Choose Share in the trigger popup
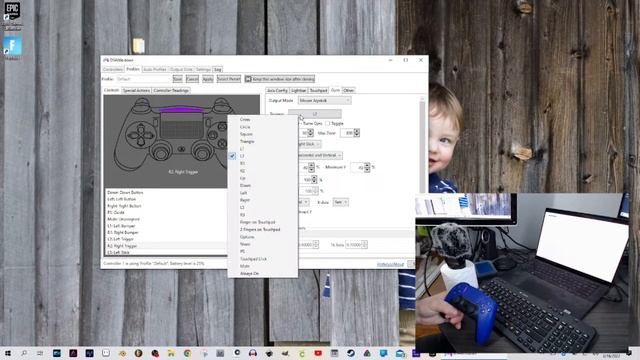Viewport: 640px width, 360px height. pyautogui.click(x=262, y=244)
